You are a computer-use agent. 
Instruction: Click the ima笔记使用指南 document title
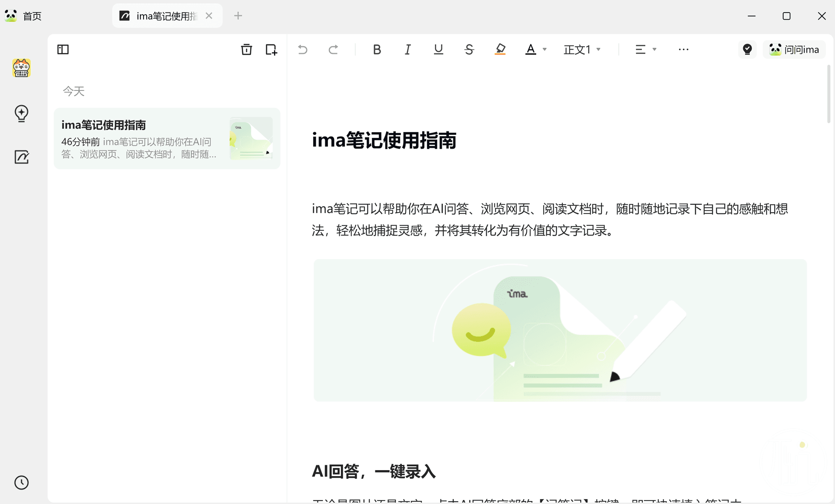click(384, 140)
